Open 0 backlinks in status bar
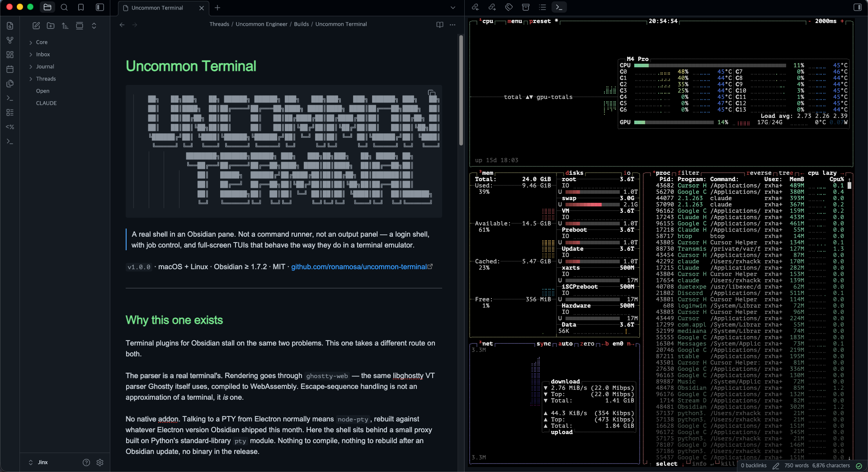Image resolution: width=868 pixels, height=472 pixels. (x=754, y=466)
